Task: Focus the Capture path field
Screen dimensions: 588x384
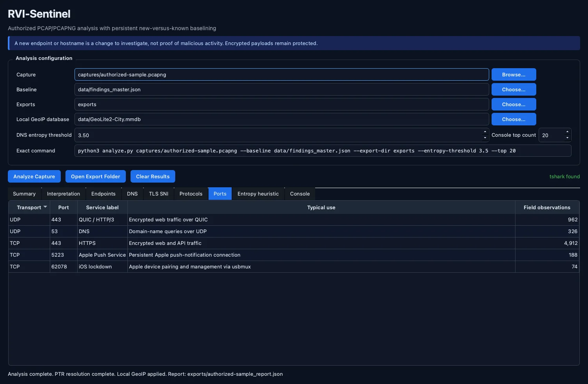Action: pos(281,74)
